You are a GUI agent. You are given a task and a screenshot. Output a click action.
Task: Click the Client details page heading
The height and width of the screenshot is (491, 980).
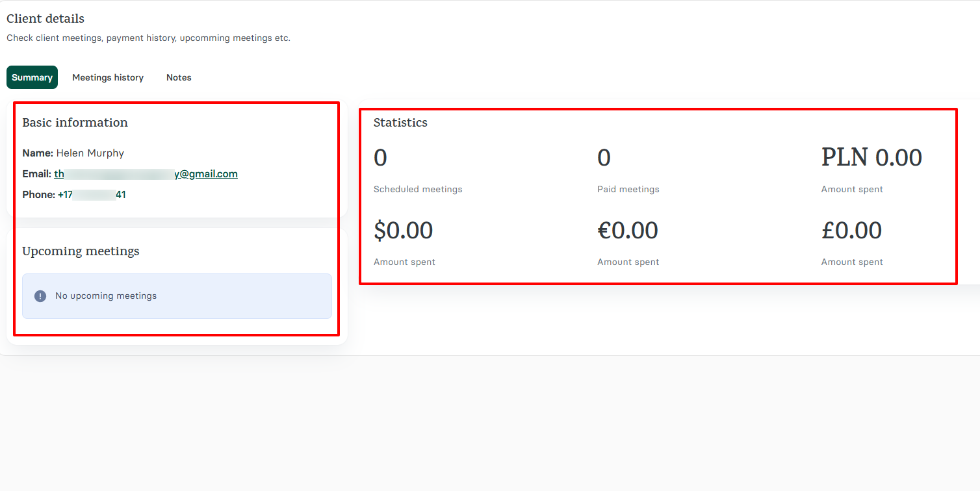point(45,18)
